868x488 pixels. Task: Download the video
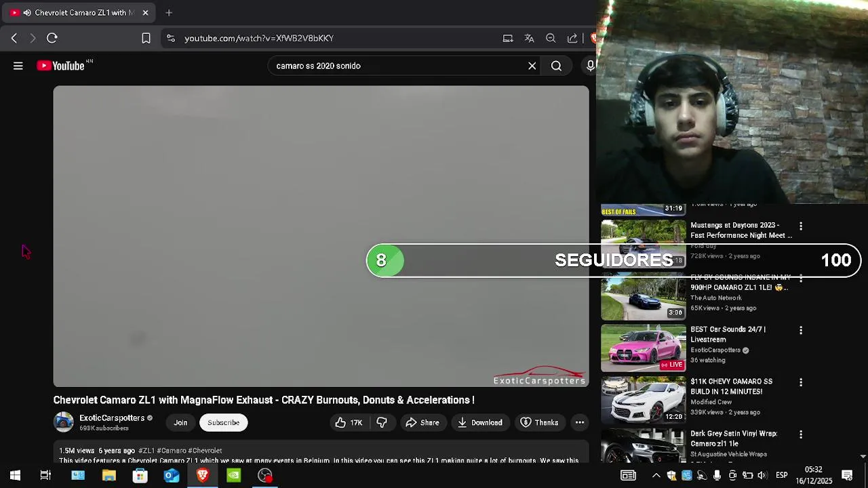480,422
